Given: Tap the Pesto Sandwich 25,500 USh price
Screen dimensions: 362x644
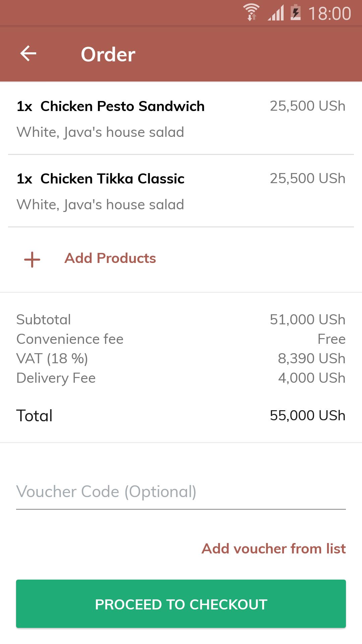Looking at the screenshot, I should coord(307,106).
